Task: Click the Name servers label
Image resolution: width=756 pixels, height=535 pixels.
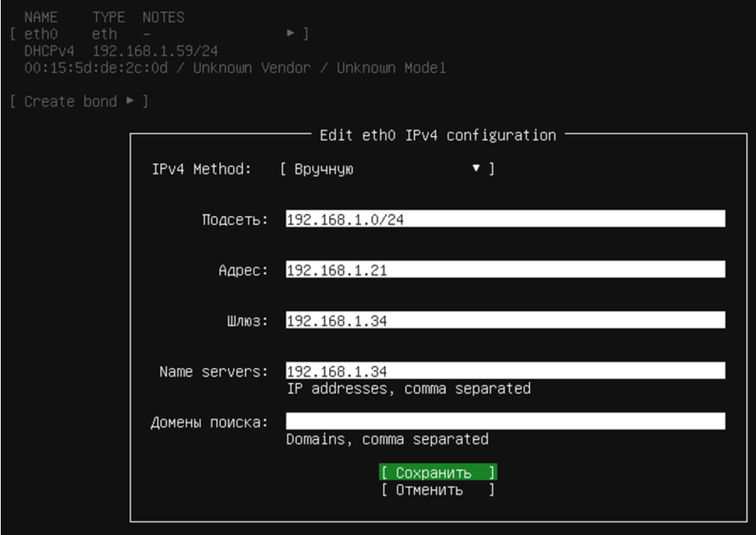Action: (214, 371)
